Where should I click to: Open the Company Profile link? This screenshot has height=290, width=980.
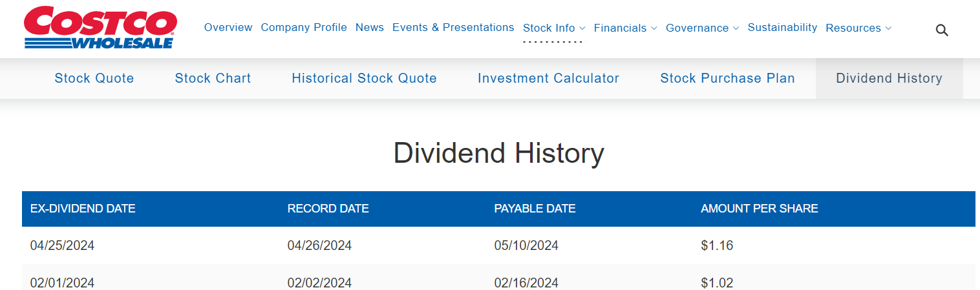coord(304,27)
